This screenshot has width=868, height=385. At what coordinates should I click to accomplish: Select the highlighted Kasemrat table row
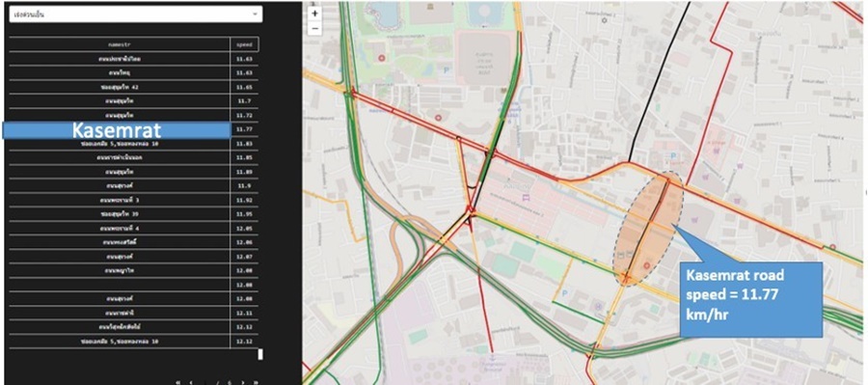point(133,129)
